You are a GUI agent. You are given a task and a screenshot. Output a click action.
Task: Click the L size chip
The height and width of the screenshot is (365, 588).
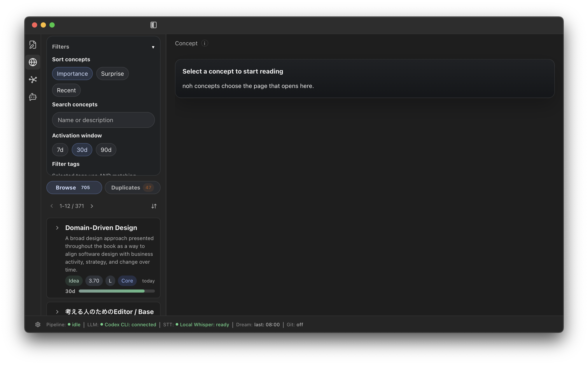coord(110,281)
